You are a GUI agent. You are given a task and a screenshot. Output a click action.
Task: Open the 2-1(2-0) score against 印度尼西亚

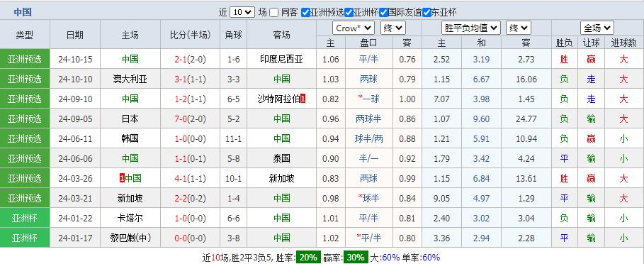click(190, 59)
